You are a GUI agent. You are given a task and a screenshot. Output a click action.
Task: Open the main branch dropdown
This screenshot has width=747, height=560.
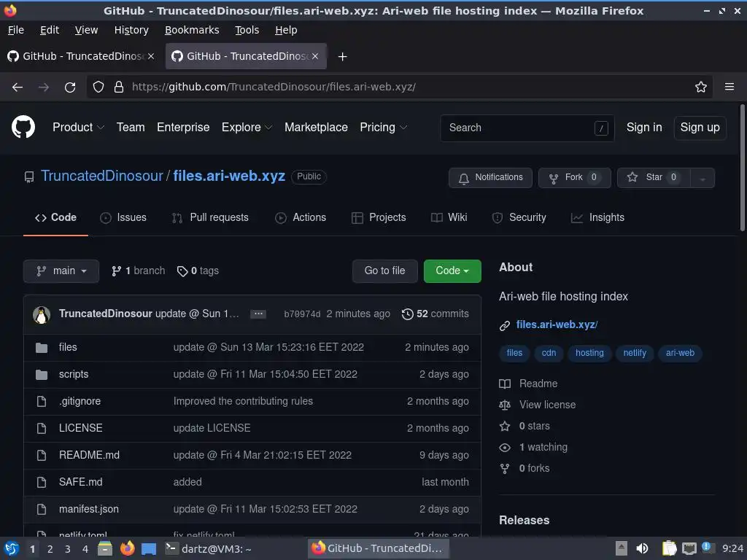(61, 271)
